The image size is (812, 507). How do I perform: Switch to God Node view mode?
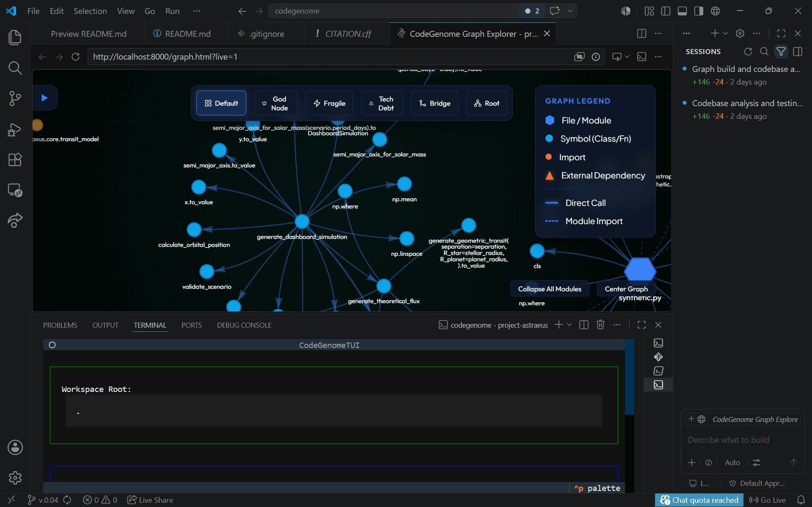275,103
